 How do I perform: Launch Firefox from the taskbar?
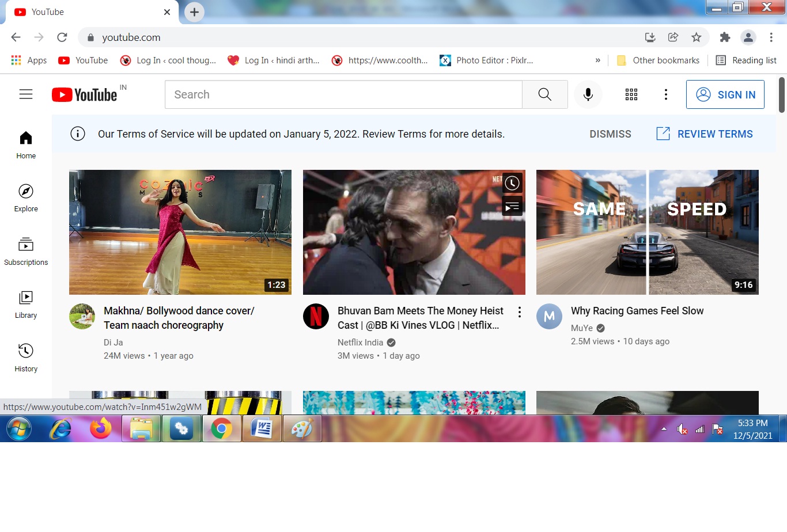101,430
